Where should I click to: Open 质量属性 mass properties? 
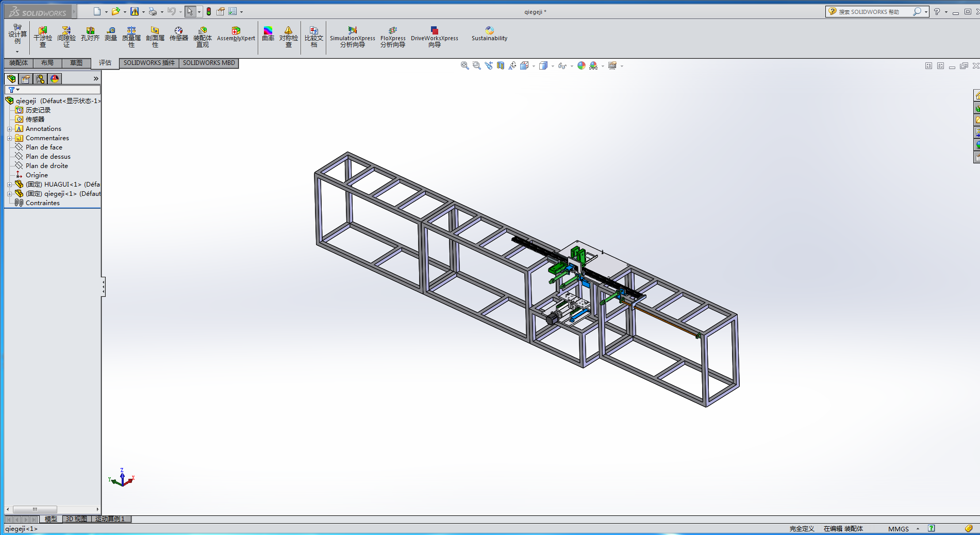point(131,37)
